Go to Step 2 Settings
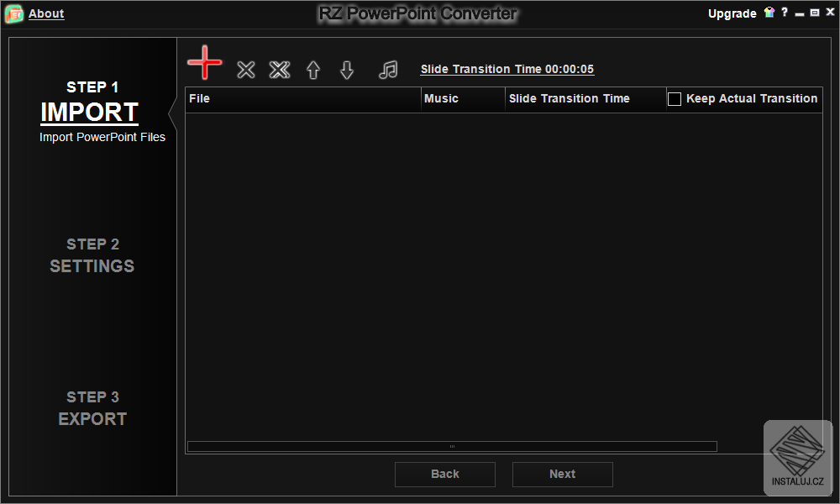 click(92, 255)
